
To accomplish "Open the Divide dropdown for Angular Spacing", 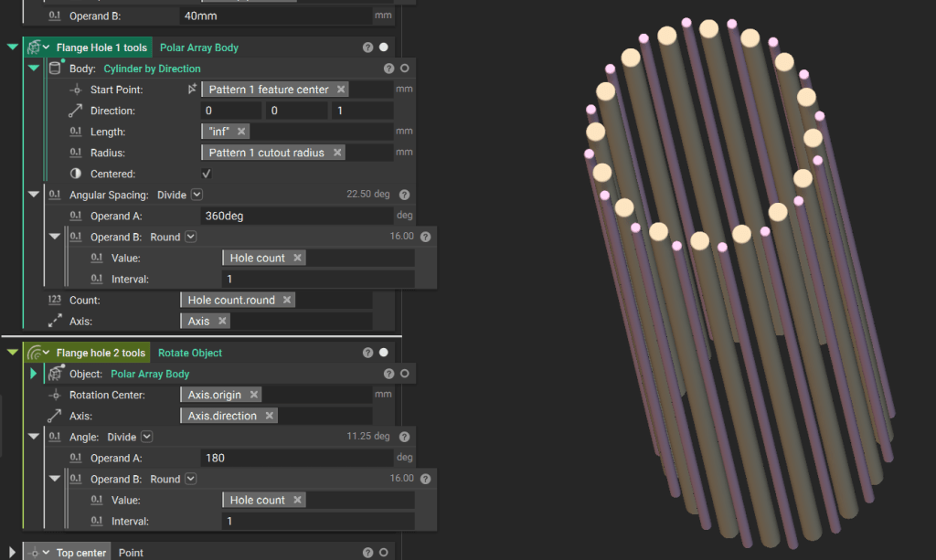I will (197, 195).
